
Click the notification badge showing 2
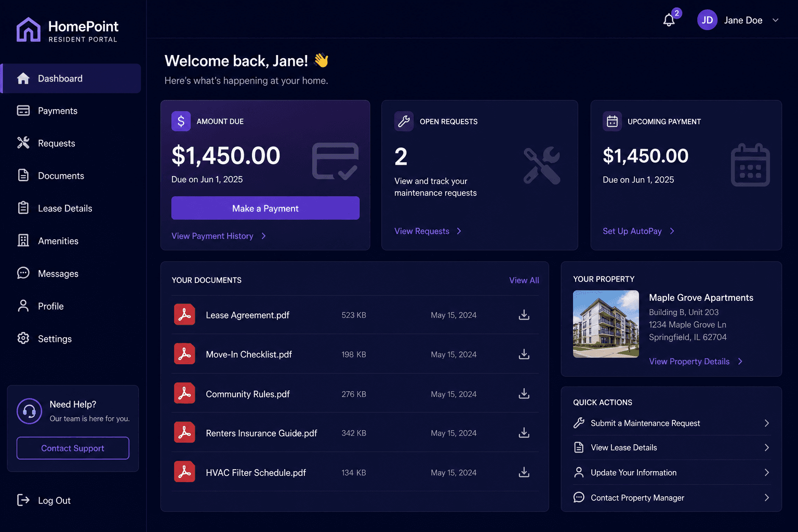click(x=676, y=13)
